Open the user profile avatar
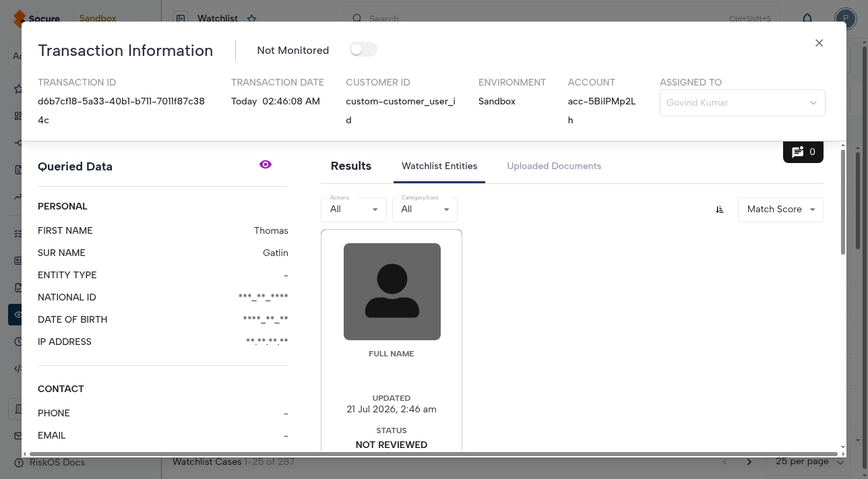 click(x=845, y=18)
